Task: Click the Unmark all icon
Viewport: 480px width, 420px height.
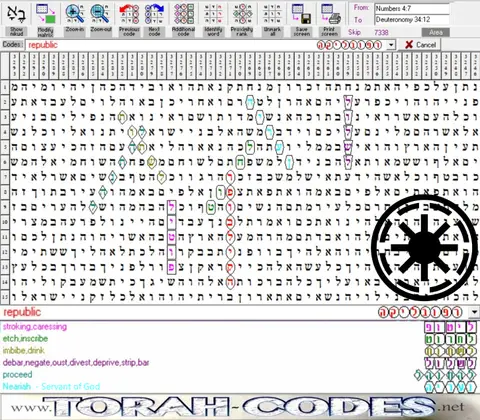Action: point(272,13)
